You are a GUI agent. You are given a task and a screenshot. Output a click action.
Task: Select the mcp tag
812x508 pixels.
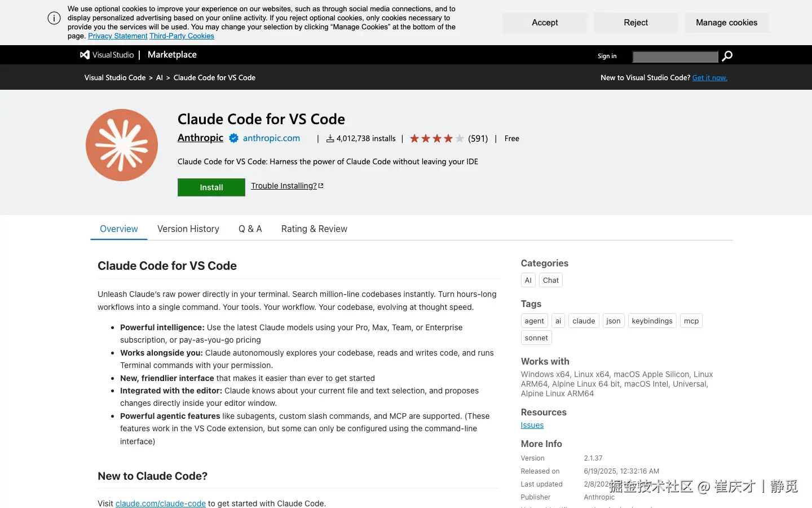691,321
